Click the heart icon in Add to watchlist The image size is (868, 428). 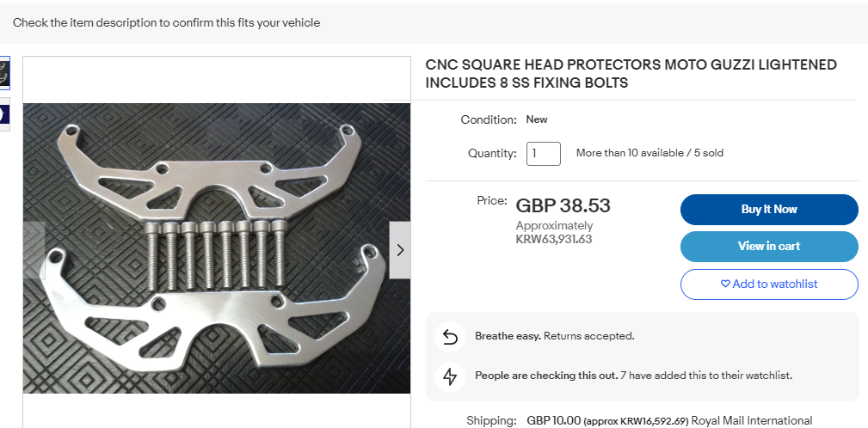point(725,284)
